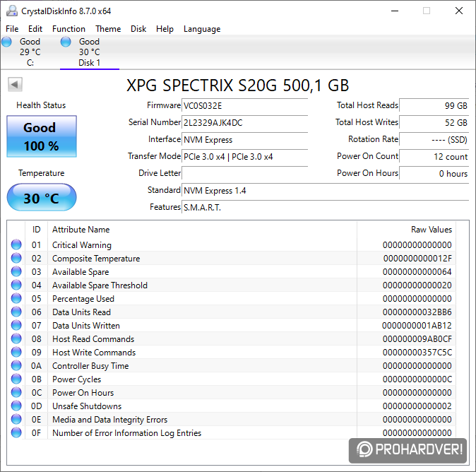Screen dimensions: 476x472
Task: Click the Interface field NVM Express
Action: (x=244, y=140)
